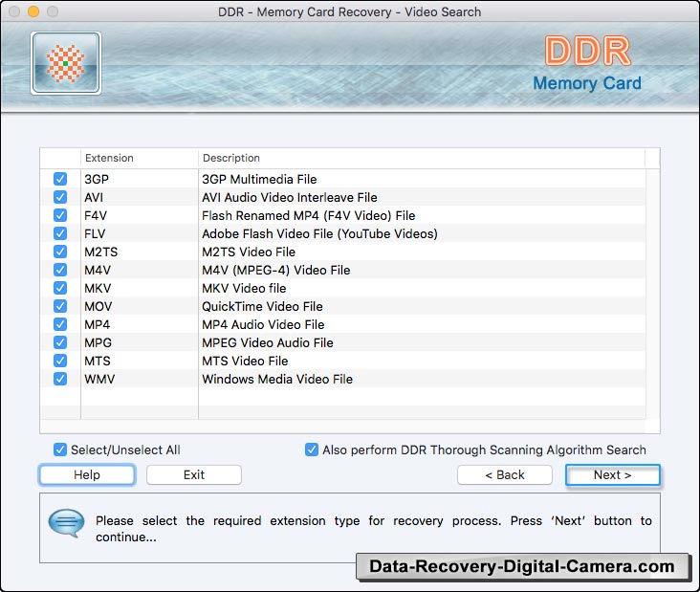The width and height of the screenshot is (700, 592).
Task: Click the Extension column header
Action: (x=140, y=158)
